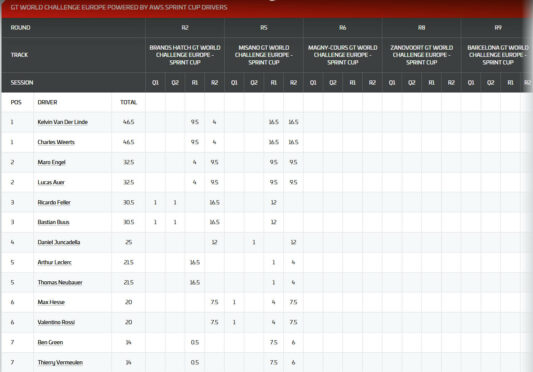Click the TOTAL column header
The image size is (533, 372).
[128, 102]
